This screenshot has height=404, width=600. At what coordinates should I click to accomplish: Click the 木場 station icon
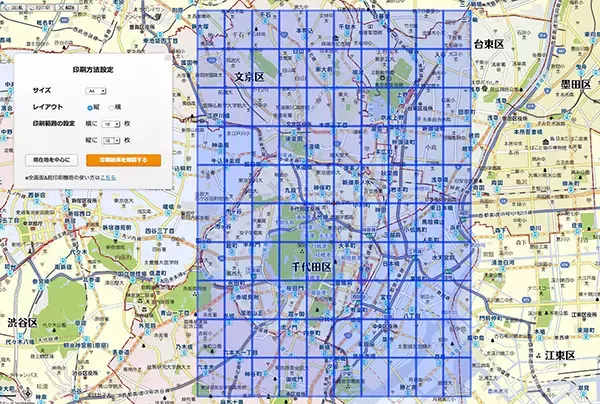pyautogui.click(x=540, y=338)
